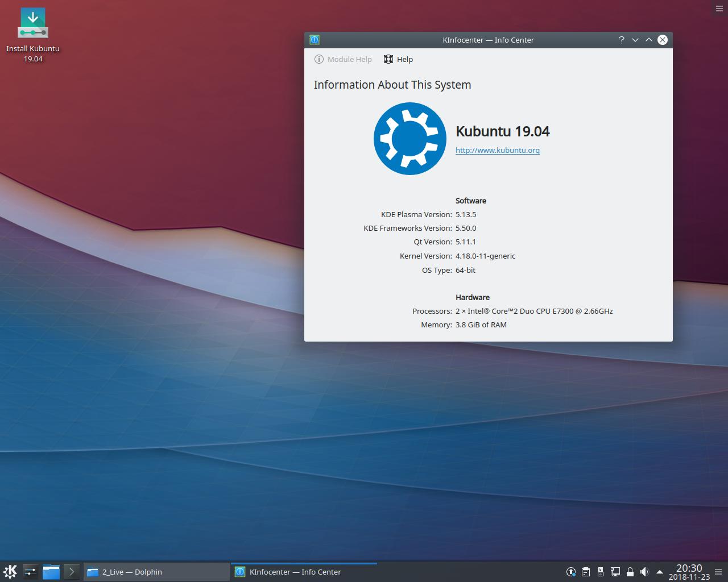Viewport: 728px width, 582px height.
Task: Open the Help menu in KInfocenter
Action: [398, 59]
